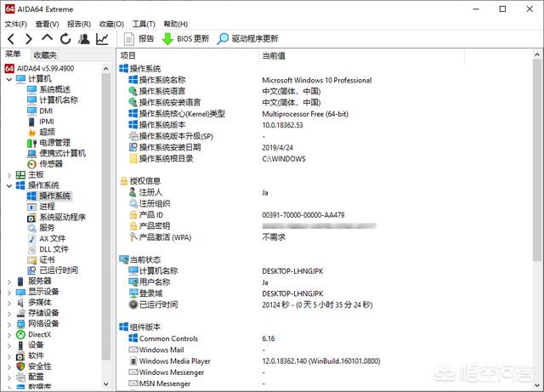544x392 pixels.
Task: Go forward with the right arrow icon
Action: pyautogui.click(x=29, y=39)
